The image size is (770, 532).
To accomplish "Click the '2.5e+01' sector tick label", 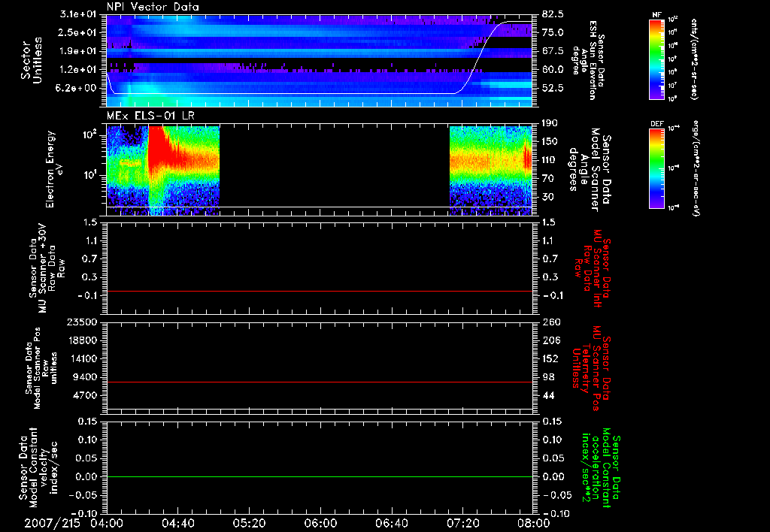I will pyautogui.click(x=79, y=32).
